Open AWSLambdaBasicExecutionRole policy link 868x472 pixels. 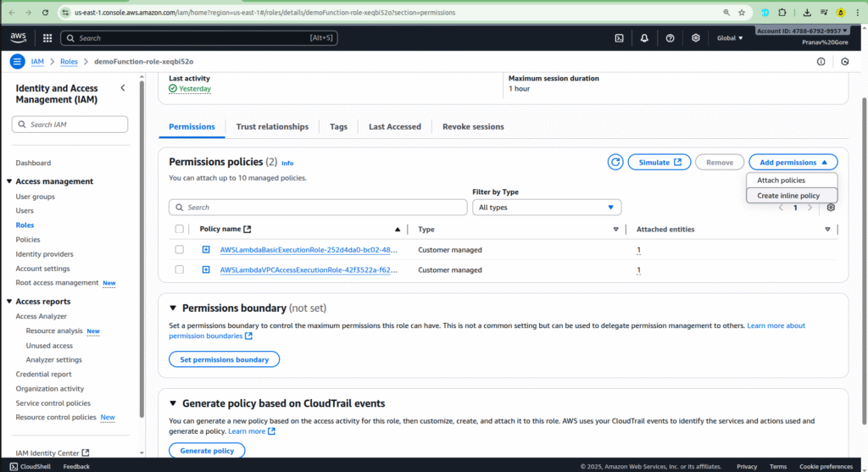tap(309, 249)
